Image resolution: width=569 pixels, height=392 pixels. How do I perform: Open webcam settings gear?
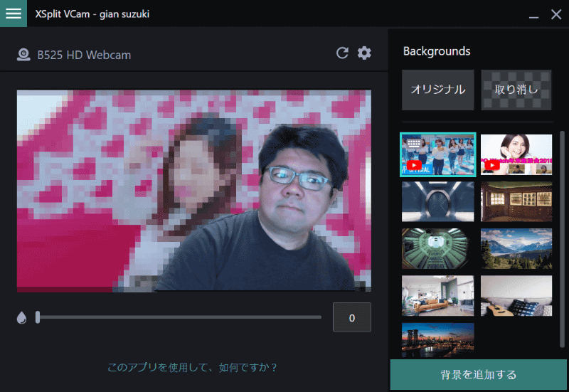pyautogui.click(x=364, y=53)
